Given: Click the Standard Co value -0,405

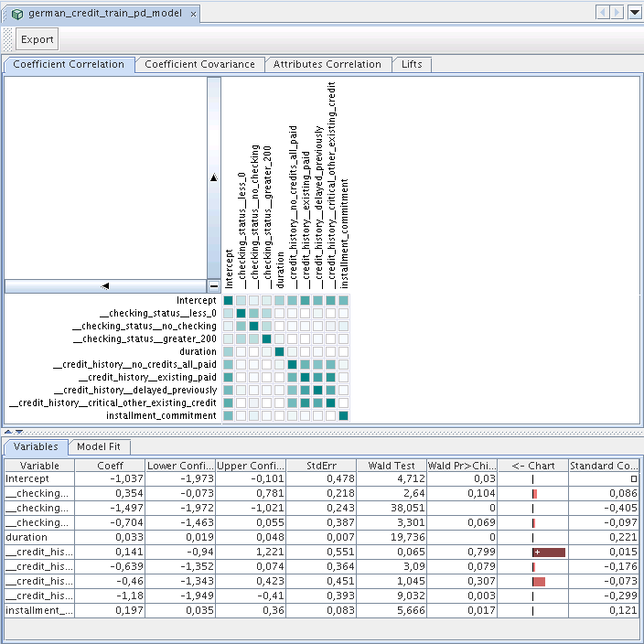Looking at the screenshot, I should [620, 508].
